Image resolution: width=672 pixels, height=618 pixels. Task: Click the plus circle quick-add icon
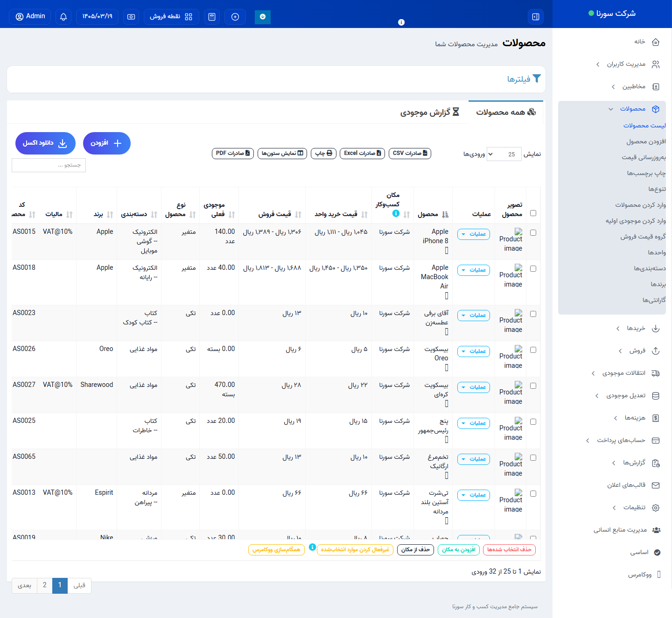tap(235, 17)
